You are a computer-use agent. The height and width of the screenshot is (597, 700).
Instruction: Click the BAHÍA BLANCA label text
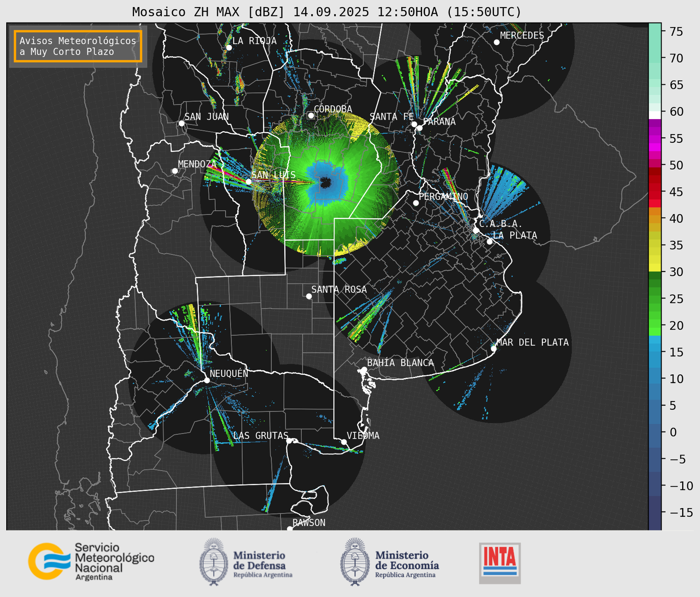point(400,363)
